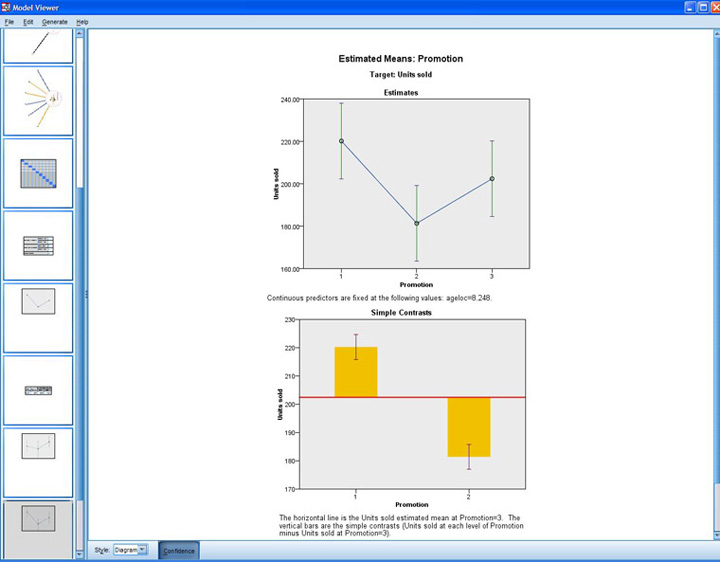Toggle the Confidence button
Image resolution: width=720 pixels, height=562 pixels.
click(x=179, y=550)
